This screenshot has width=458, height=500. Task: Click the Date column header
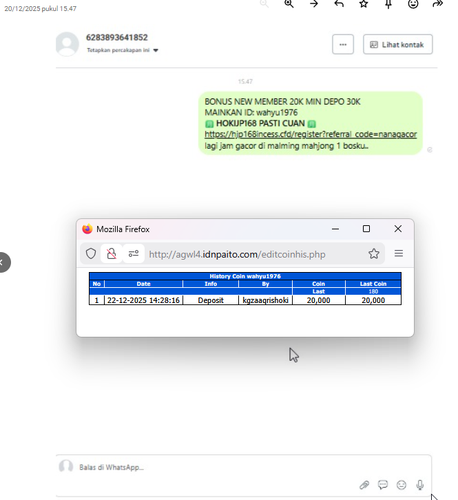pos(144,284)
